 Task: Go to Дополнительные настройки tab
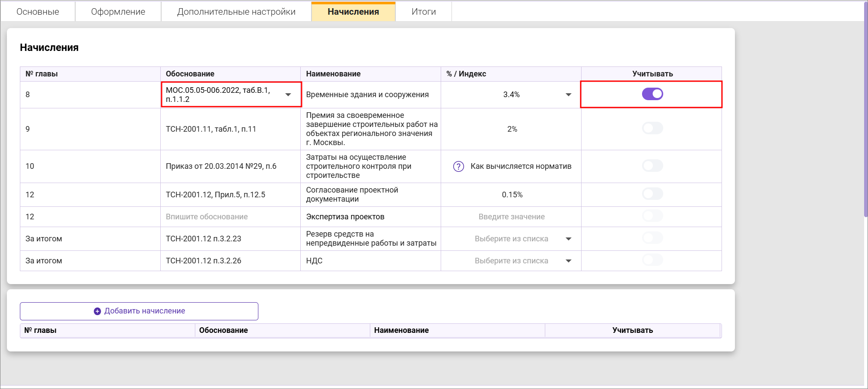coord(236,12)
